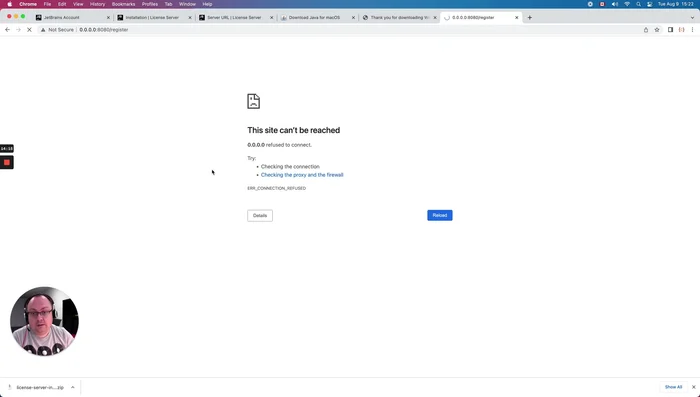Click the sad page error icon

pyautogui.click(x=254, y=101)
